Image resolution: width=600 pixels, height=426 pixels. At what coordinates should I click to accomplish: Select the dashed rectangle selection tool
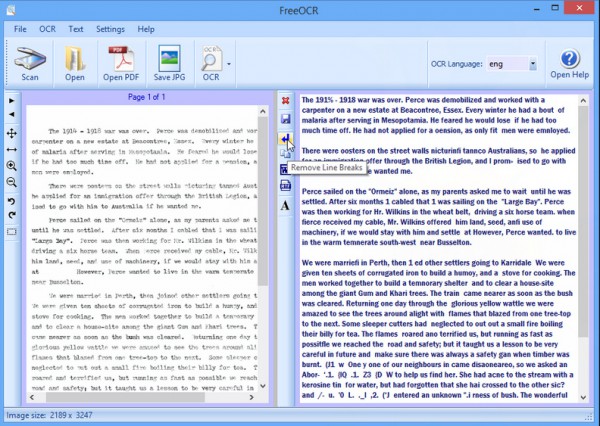(12, 232)
